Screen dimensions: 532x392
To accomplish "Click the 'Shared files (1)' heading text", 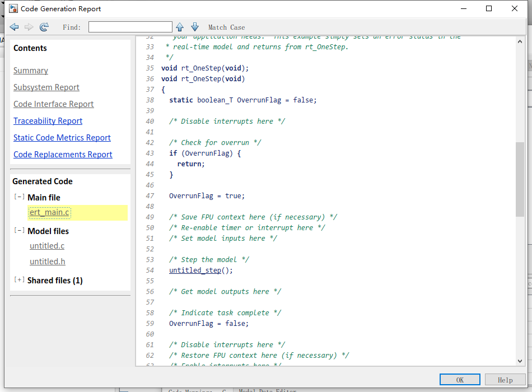I will coord(55,281).
